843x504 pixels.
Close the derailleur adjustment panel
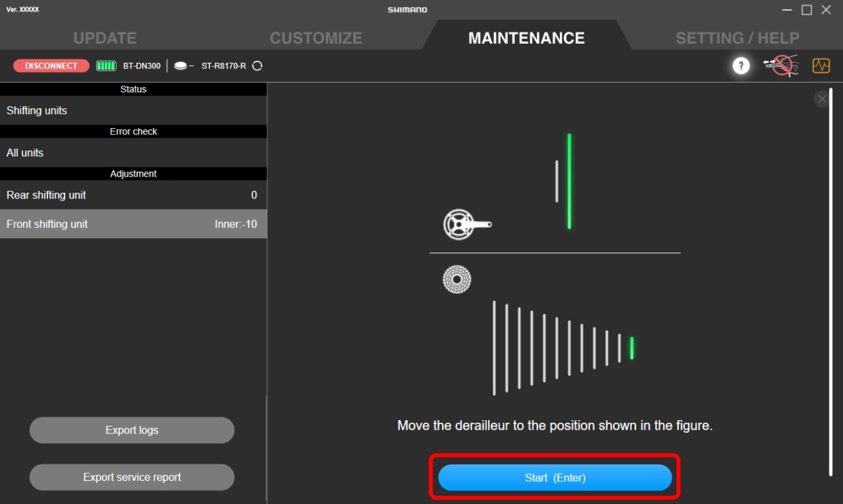click(821, 99)
